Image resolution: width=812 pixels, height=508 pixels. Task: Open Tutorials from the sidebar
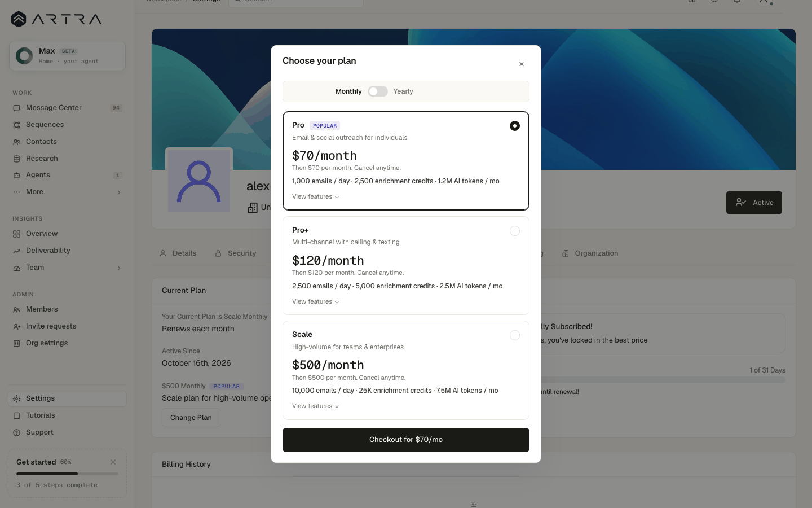(67, 415)
